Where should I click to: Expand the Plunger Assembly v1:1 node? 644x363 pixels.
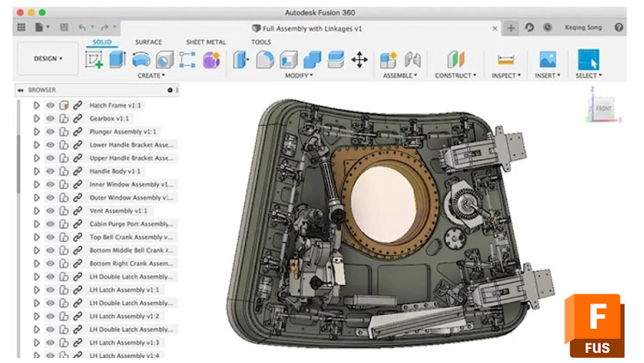pyautogui.click(x=36, y=132)
